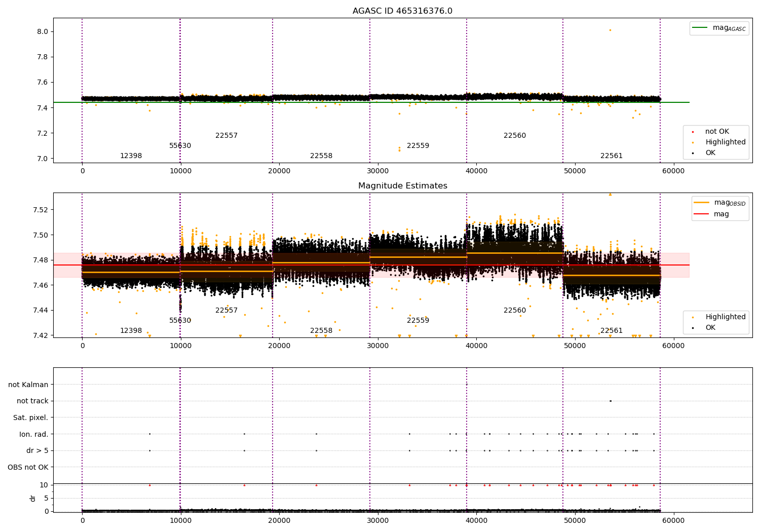Click obsid label '22561' in the middle plot
The width and height of the screenshot is (760, 532).
(x=612, y=331)
